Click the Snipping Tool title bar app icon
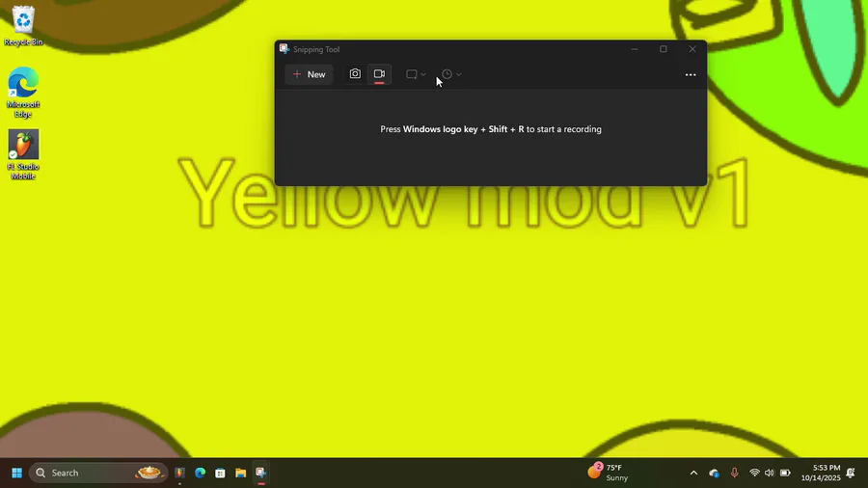The image size is (868, 488). coord(284,48)
